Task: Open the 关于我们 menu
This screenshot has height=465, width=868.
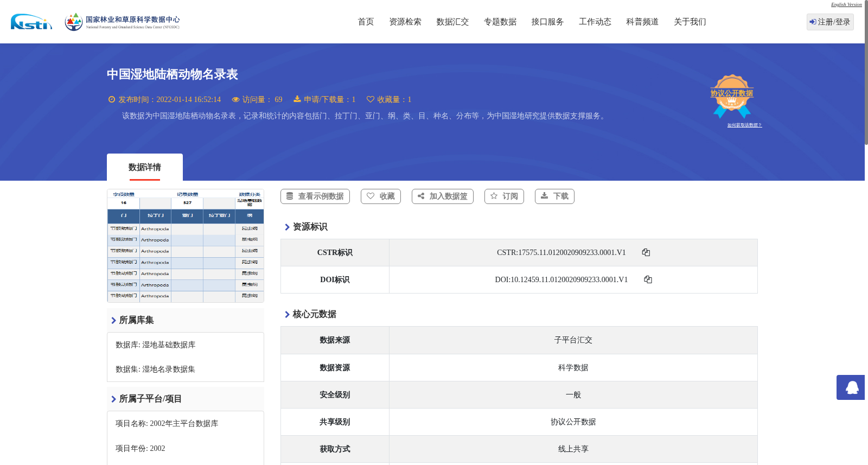Action: [690, 22]
